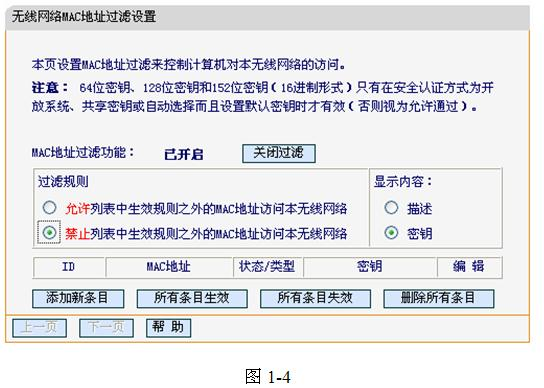The height and width of the screenshot is (388, 544).
Task: Click the 已开启 status text
Action: 184,154
